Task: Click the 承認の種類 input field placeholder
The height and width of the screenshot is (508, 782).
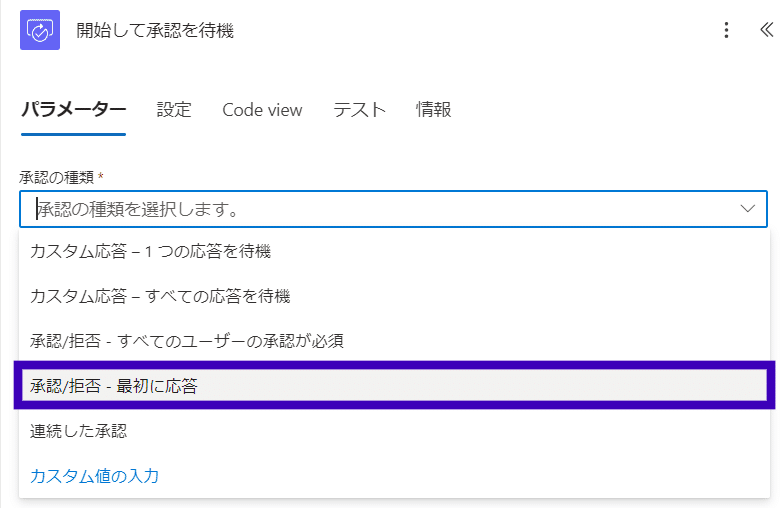Action: click(140, 210)
